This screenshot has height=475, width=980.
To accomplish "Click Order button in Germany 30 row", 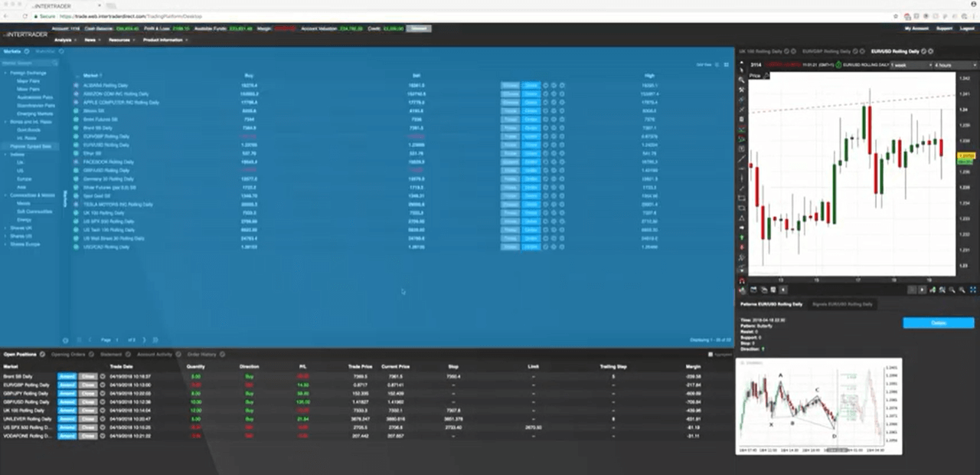I will coord(531,179).
